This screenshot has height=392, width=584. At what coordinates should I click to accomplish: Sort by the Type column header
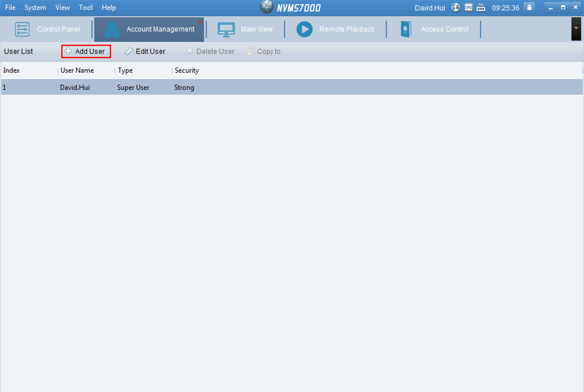pyautogui.click(x=143, y=71)
